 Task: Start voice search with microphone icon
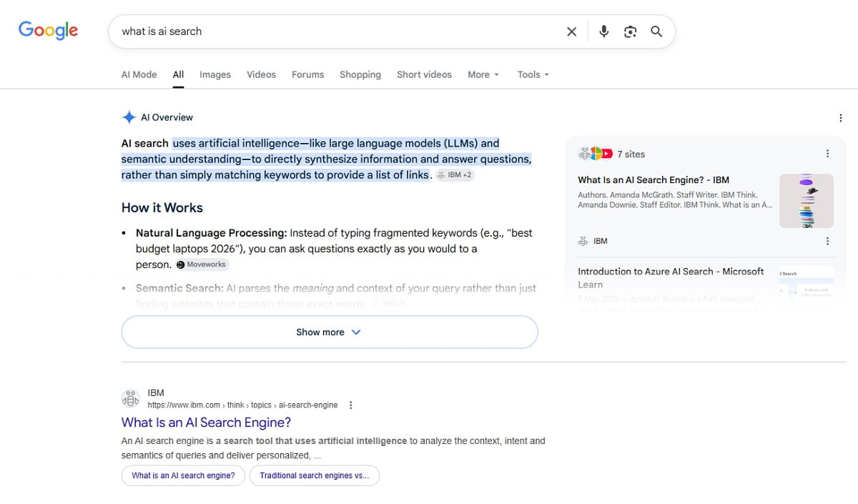pyautogui.click(x=604, y=31)
